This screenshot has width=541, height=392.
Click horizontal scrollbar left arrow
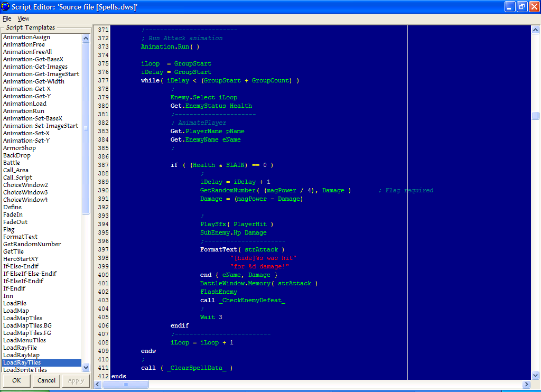pos(98,384)
